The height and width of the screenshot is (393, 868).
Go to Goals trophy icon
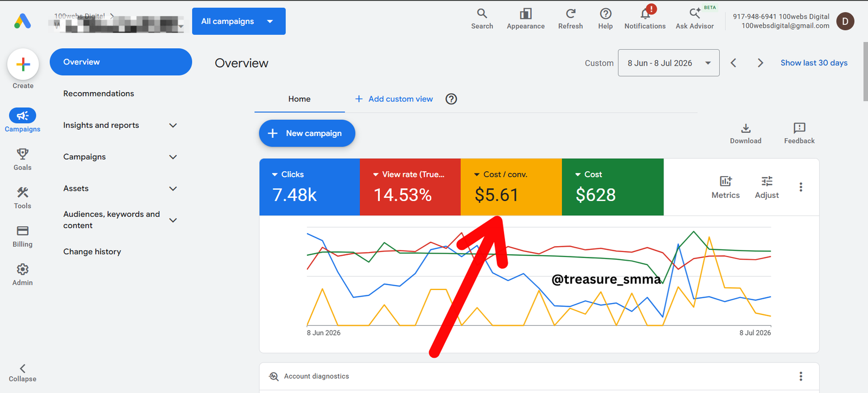tap(22, 154)
